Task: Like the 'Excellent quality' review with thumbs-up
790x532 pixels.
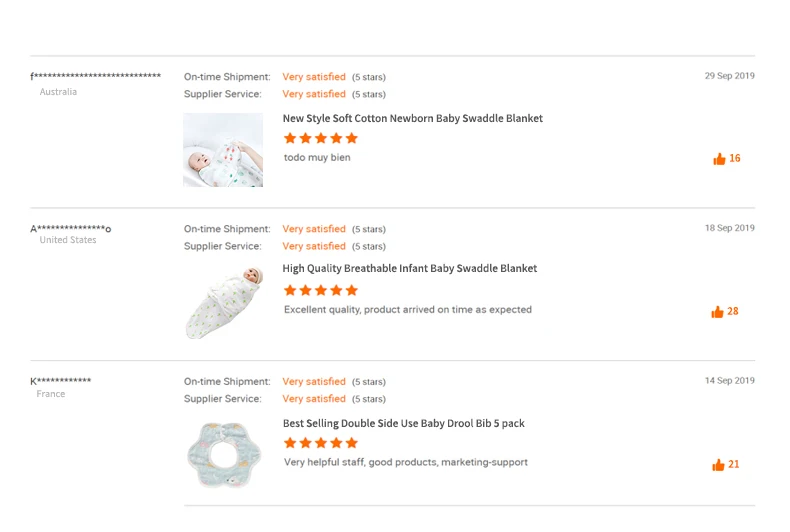Action: click(717, 312)
